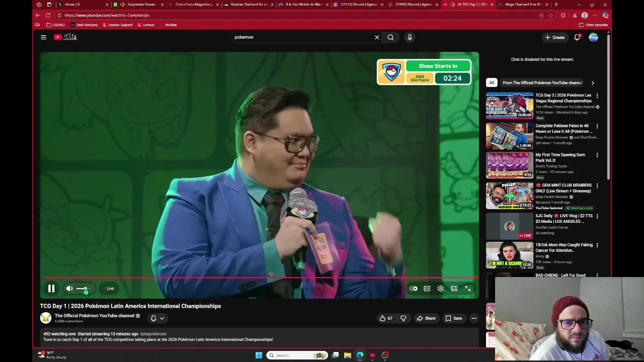Open 'TikTok Mom Was Caught Faking Cancer' video
This screenshot has height=362, width=644.
(x=564, y=248)
